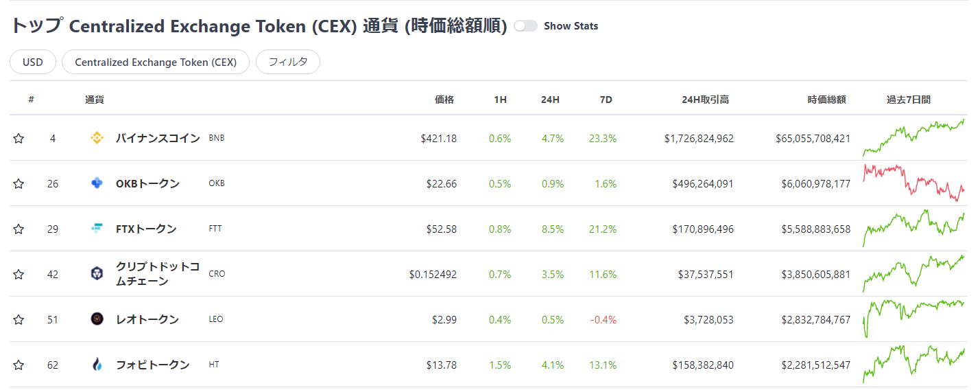Toggle the favorite star for LEO

point(19,320)
